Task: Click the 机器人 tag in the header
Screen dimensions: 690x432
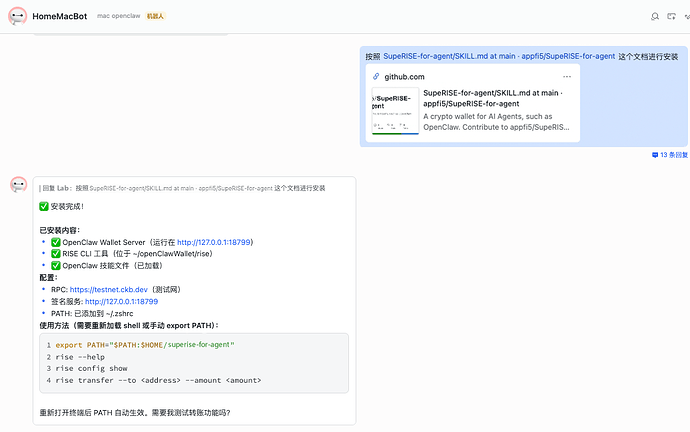Action: pos(155,17)
